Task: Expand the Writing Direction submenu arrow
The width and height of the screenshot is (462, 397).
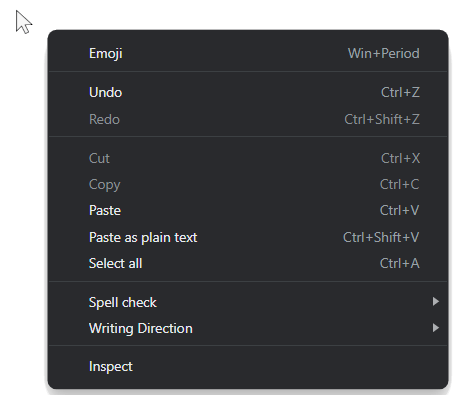Action: (435, 328)
